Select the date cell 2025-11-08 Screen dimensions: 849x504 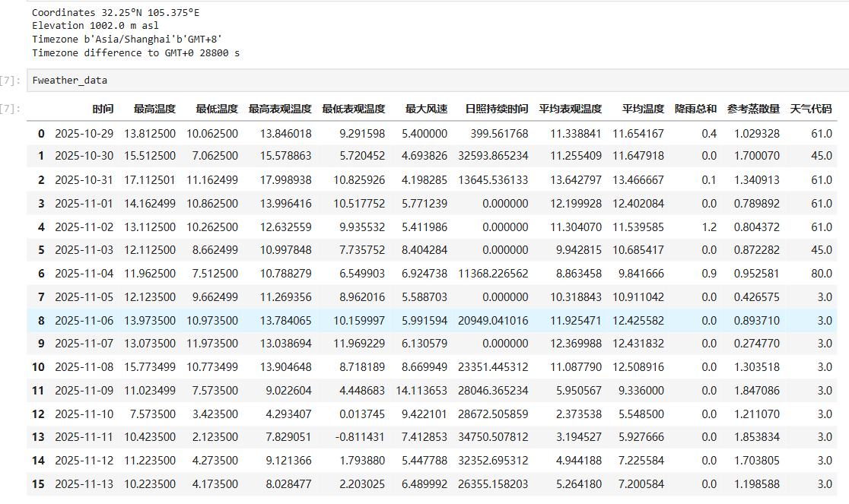point(84,367)
